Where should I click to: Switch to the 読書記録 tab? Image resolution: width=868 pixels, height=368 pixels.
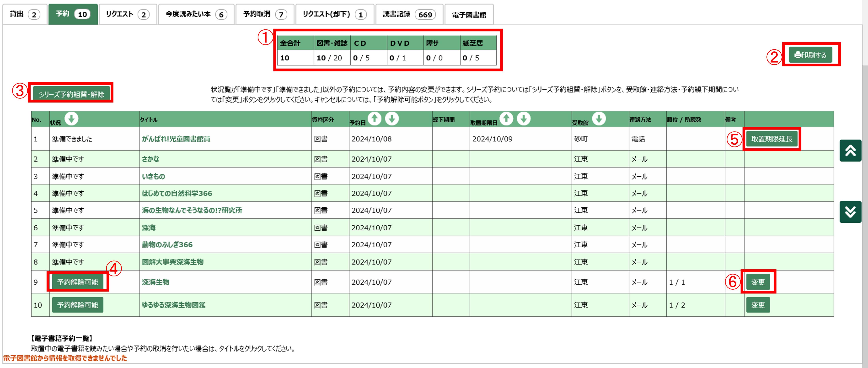click(409, 14)
